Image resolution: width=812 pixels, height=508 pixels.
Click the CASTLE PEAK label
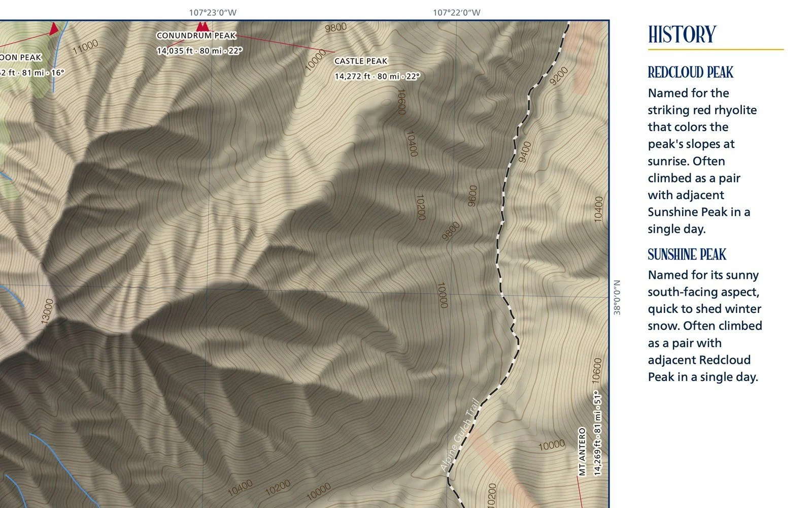tap(361, 61)
